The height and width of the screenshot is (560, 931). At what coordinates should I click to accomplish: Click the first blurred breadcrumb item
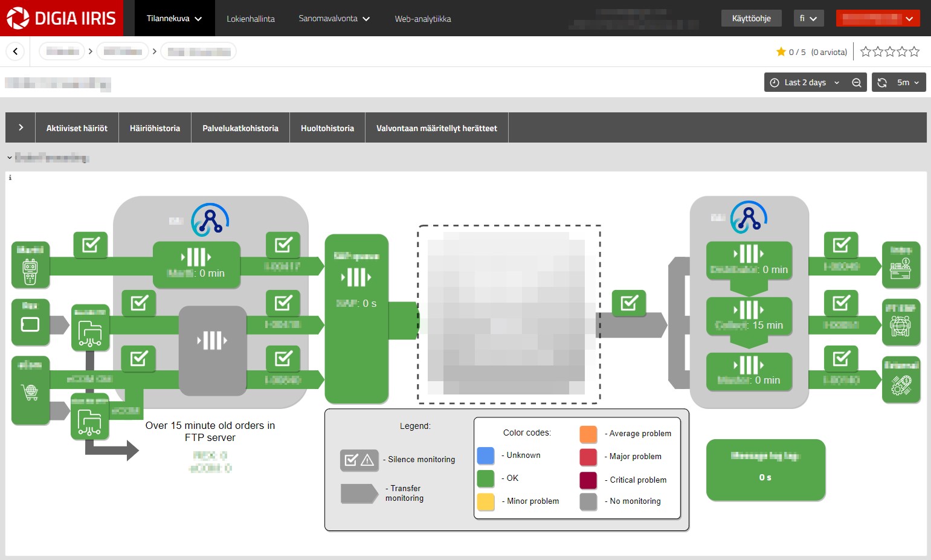coord(62,51)
